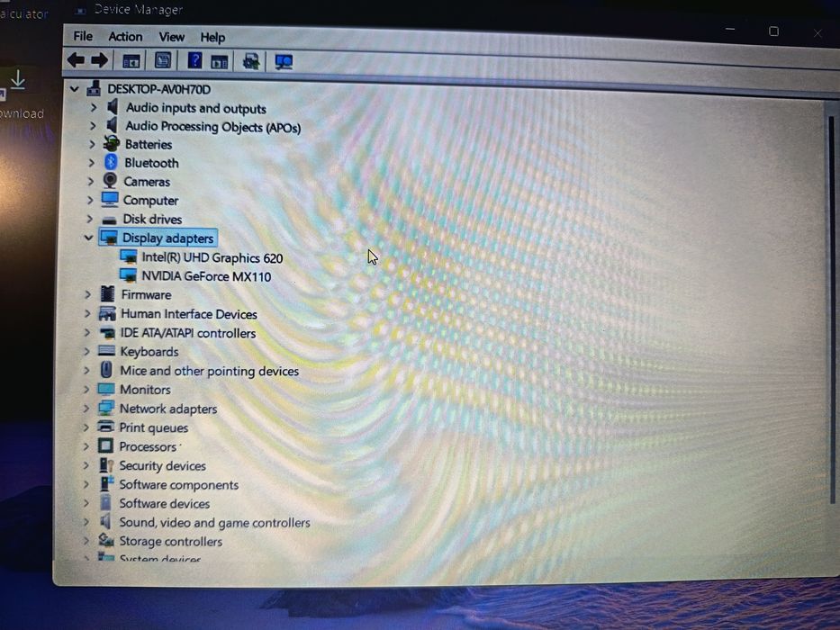Image resolution: width=840 pixels, height=630 pixels.
Task: Expand Audio inputs and outputs category
Action: tap(94, 107)
